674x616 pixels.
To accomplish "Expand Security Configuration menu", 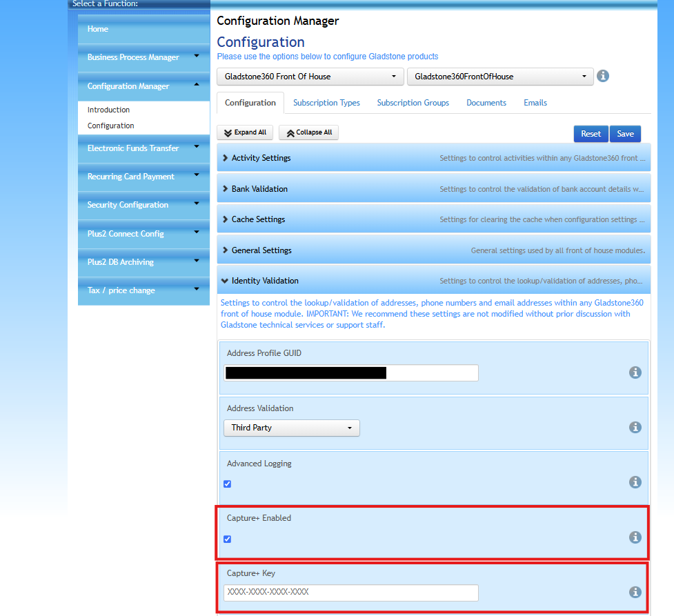I will [143, 205].
